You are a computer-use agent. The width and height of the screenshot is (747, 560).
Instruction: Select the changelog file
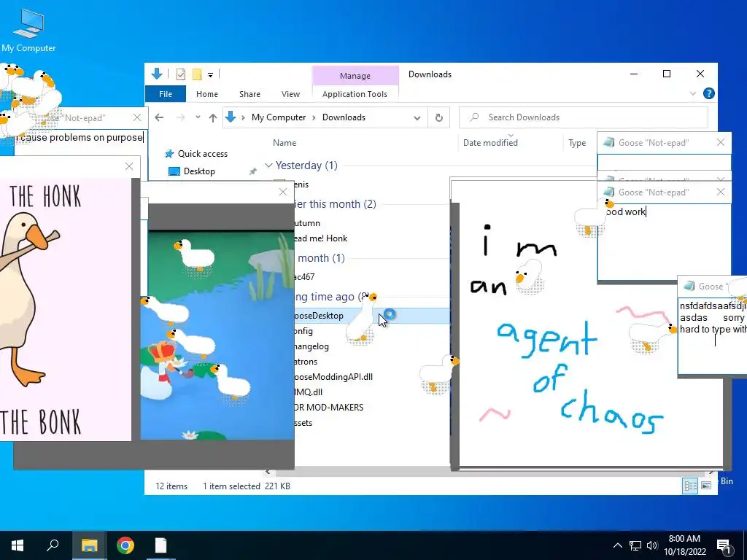(x=311, y=346)
